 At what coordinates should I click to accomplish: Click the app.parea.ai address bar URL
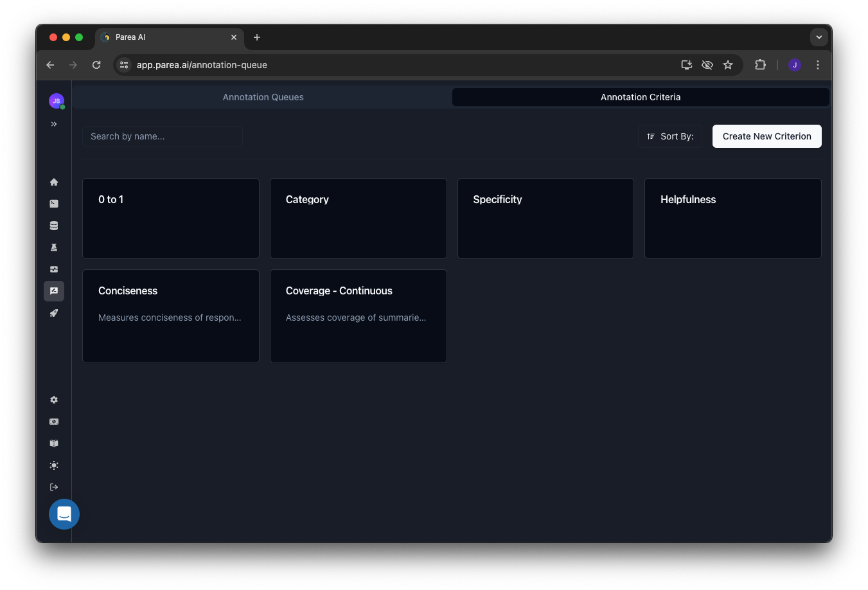[x=202, y=65]
